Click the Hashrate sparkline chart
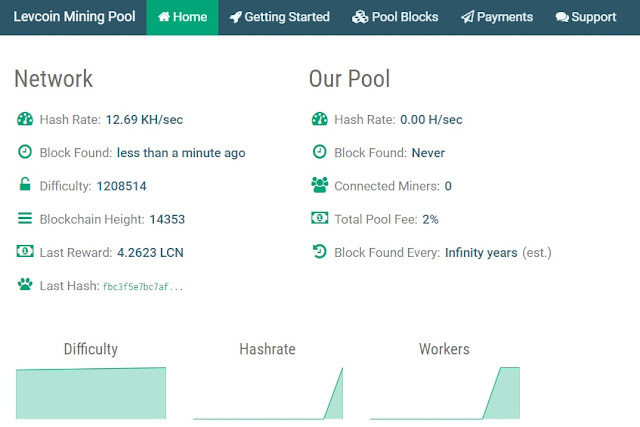 tap(268, 393)
